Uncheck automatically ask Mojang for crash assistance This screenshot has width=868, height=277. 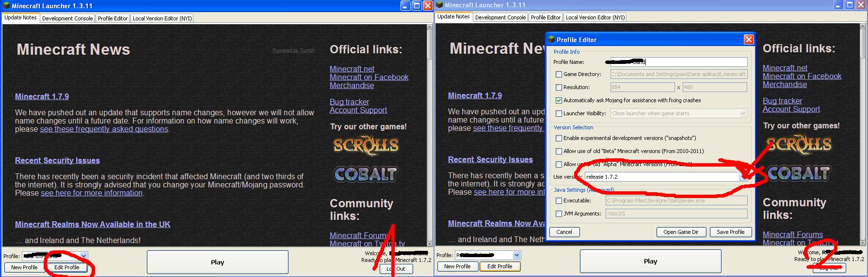point(559,101)
